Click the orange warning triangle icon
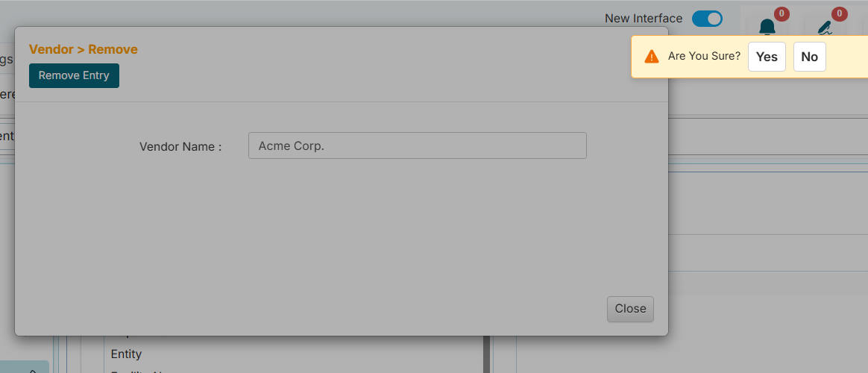 pyautogui.click(x=652, y=57)
